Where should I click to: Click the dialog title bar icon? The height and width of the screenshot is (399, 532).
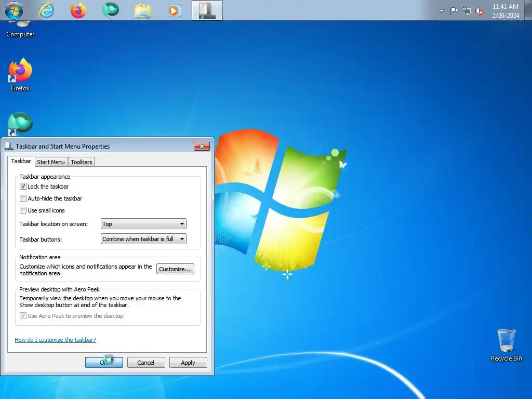pos(9,146)
